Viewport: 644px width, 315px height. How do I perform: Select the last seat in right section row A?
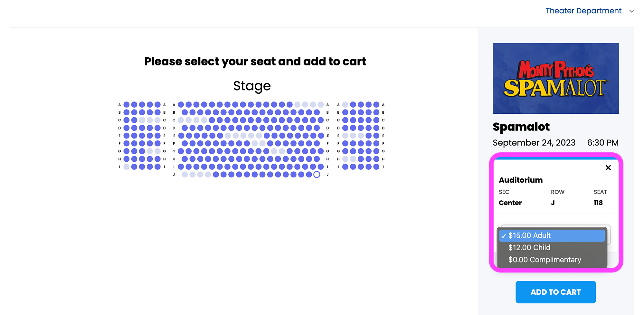[376, 105]
